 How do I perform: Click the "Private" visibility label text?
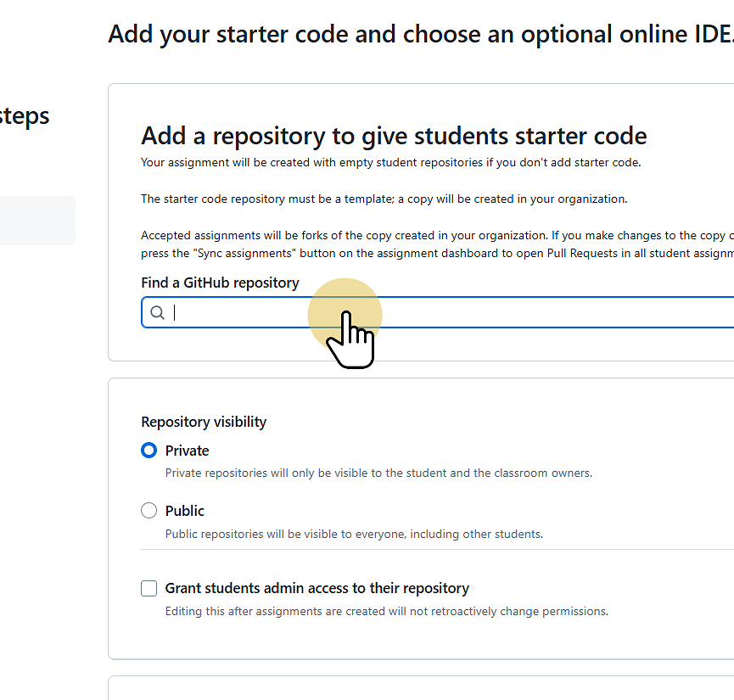coord(188,451)
